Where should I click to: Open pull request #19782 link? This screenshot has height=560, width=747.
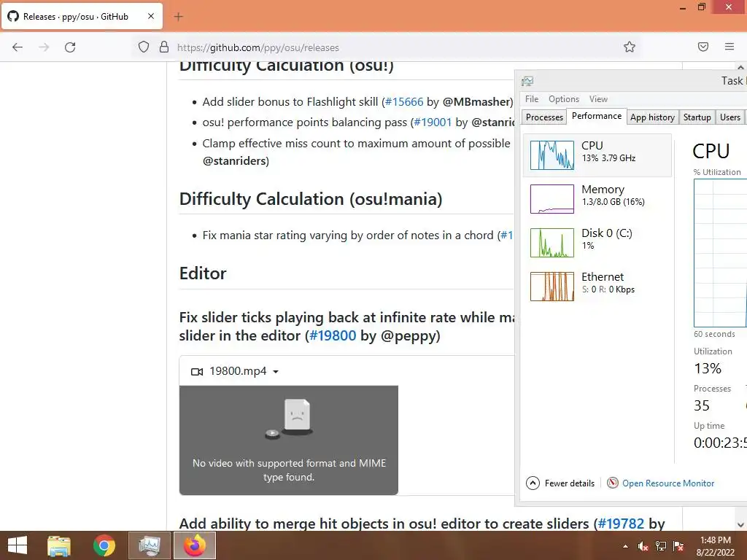tap(621, 524)
